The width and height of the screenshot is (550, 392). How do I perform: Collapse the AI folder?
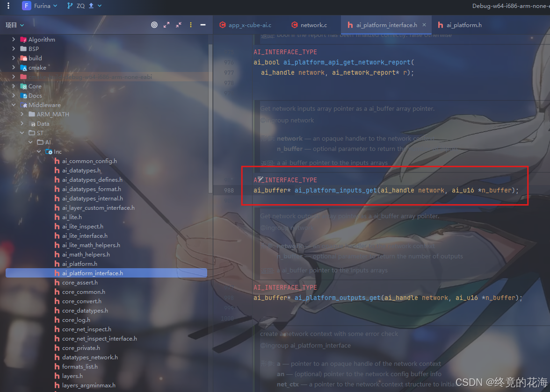[30, 142]
